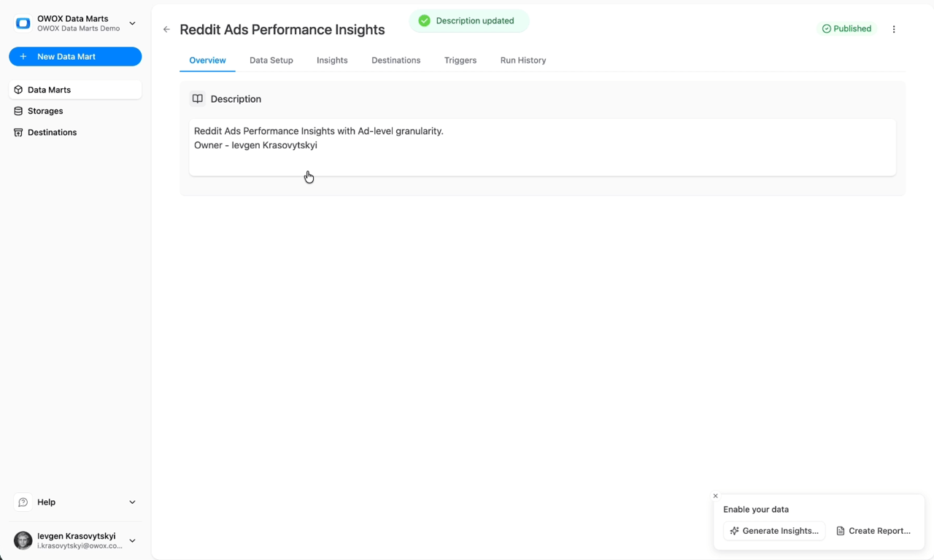Expand the user account menu chevron
Image resolution: width=934 pixels, height=560 pixels.
point(132,541)
